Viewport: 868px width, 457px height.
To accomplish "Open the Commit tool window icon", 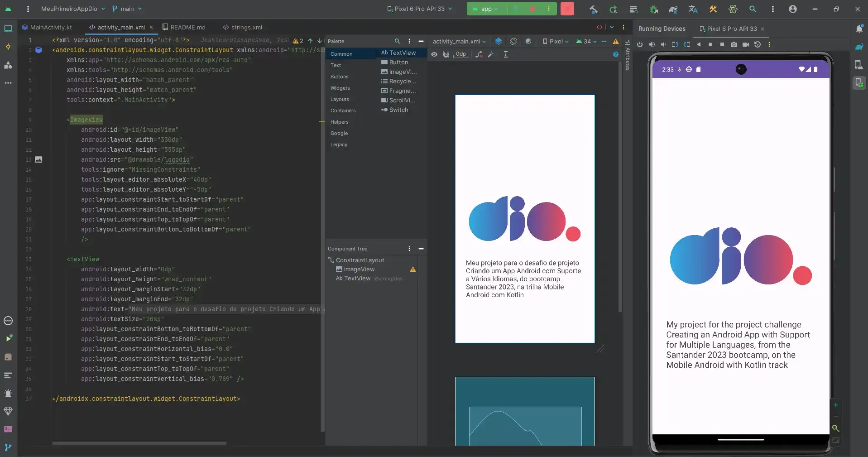I will coord(8,47).
